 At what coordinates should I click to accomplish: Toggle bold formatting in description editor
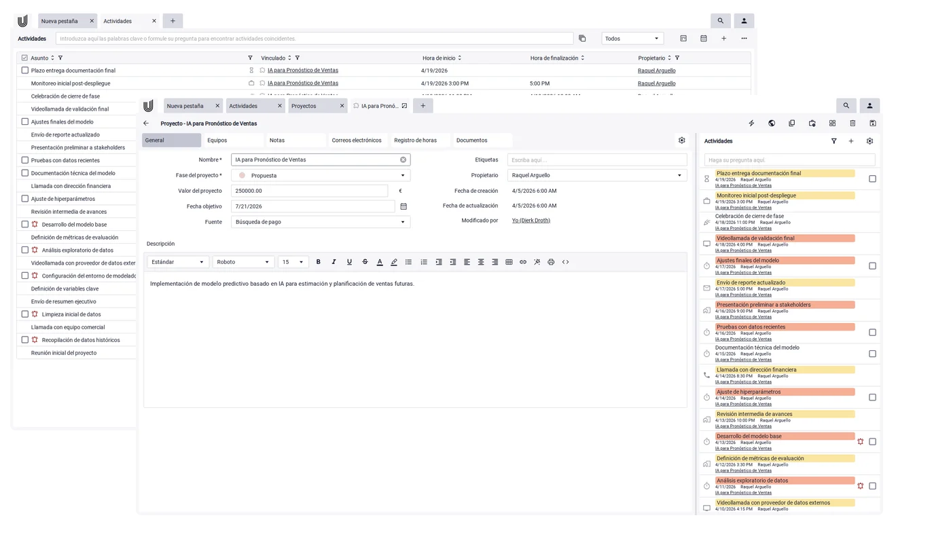click(x=319, y=262)
